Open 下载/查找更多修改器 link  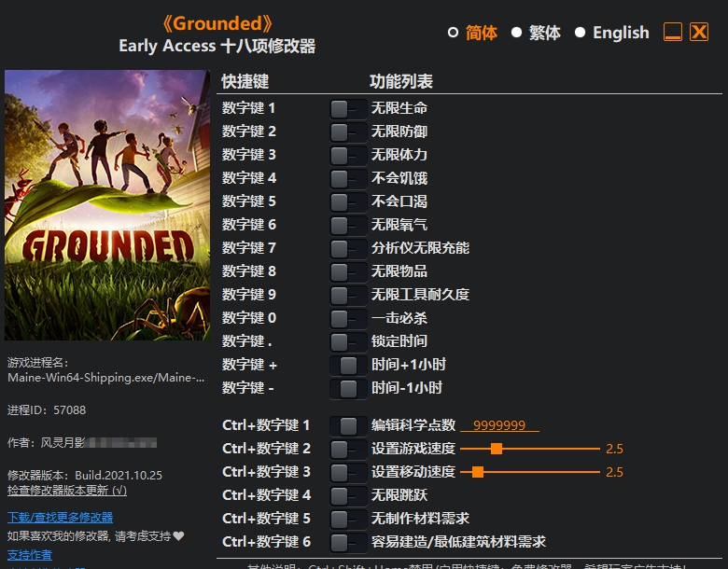tap(60, 517)
